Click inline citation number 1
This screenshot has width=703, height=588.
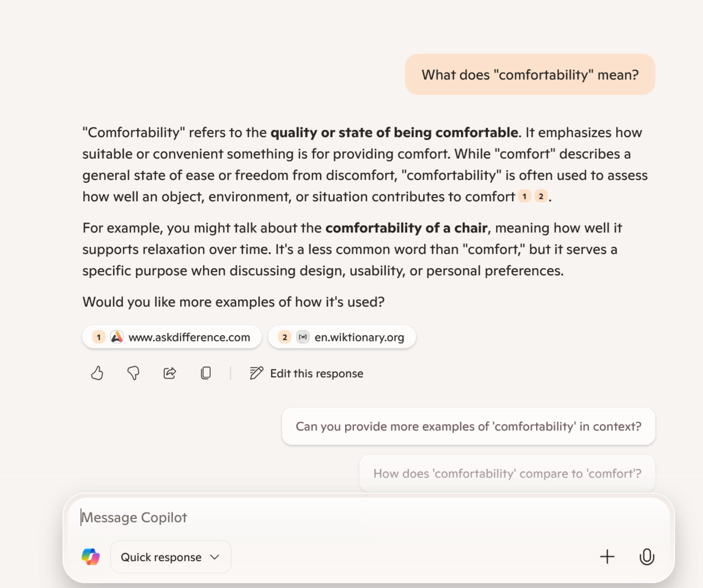tap(525, 197)
